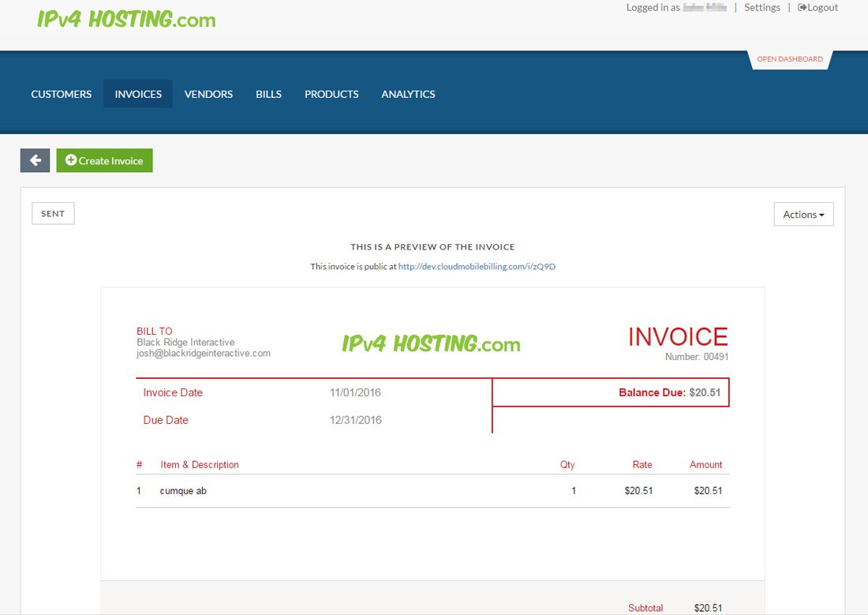The height and width of the screenshot is (615, 868).
Task: Open the Vendors page
Action: [208, 94]
